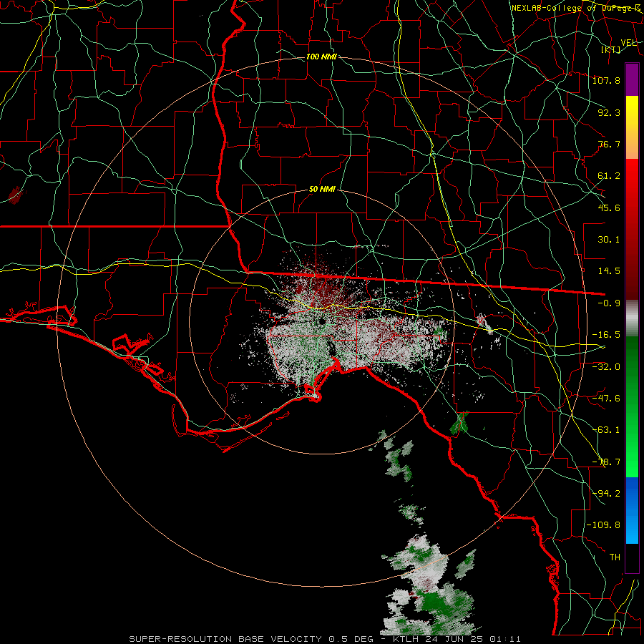
Task: Pick the red segment of the velocity color bar
Action: pyautogui.click(x=632, y=229)
